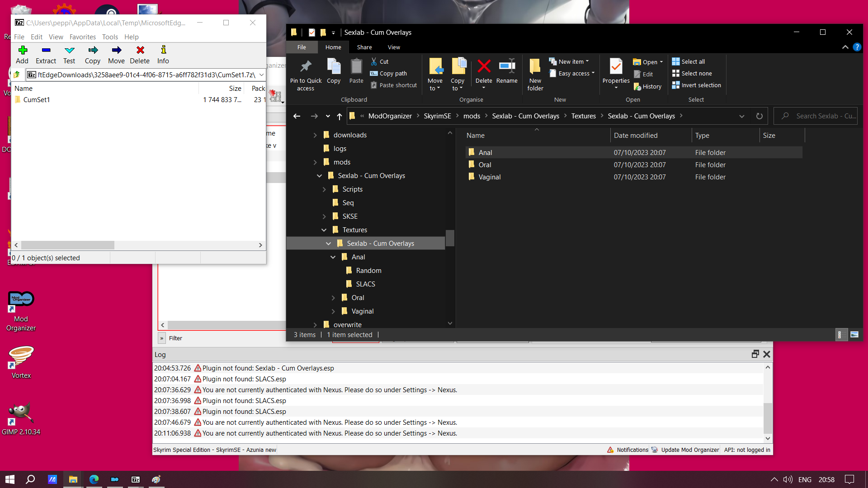
Task: Click the Paste icon in Explorer ribbon
Action: (356, 71)
